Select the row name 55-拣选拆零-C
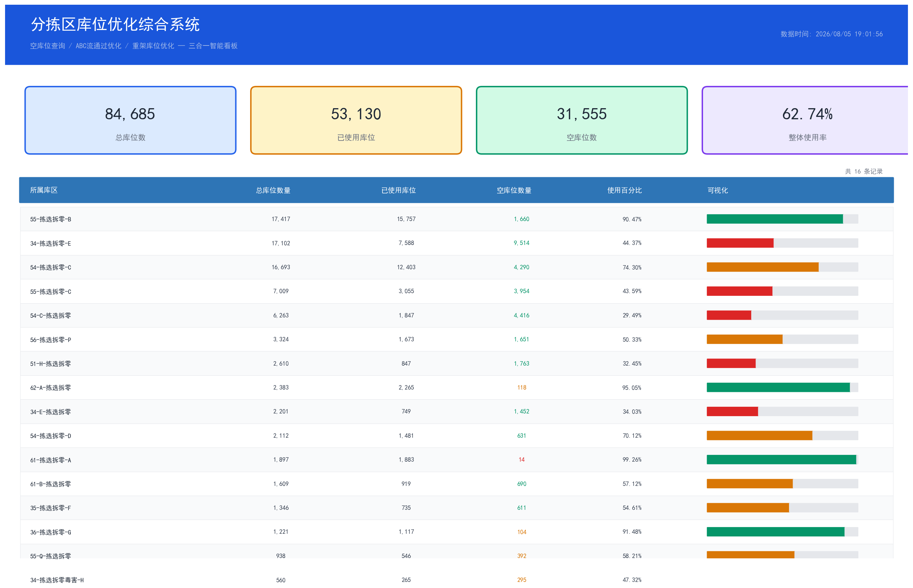 (x=51, y=291)
